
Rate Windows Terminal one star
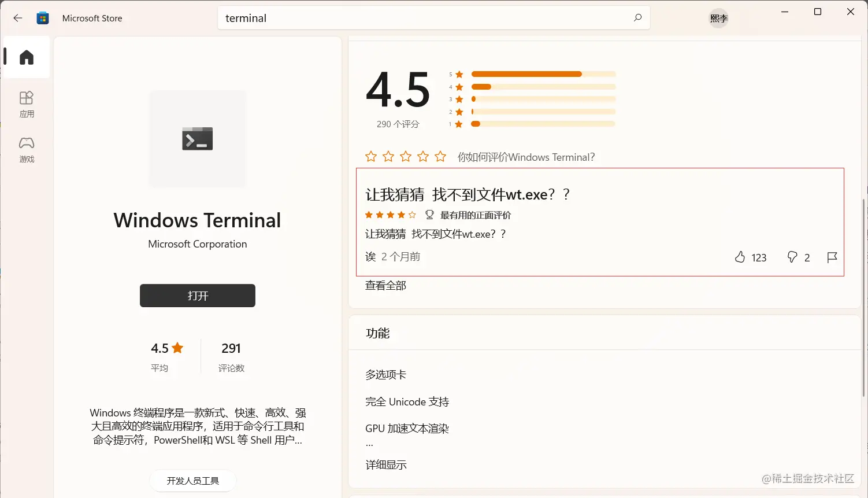point(371,157)
